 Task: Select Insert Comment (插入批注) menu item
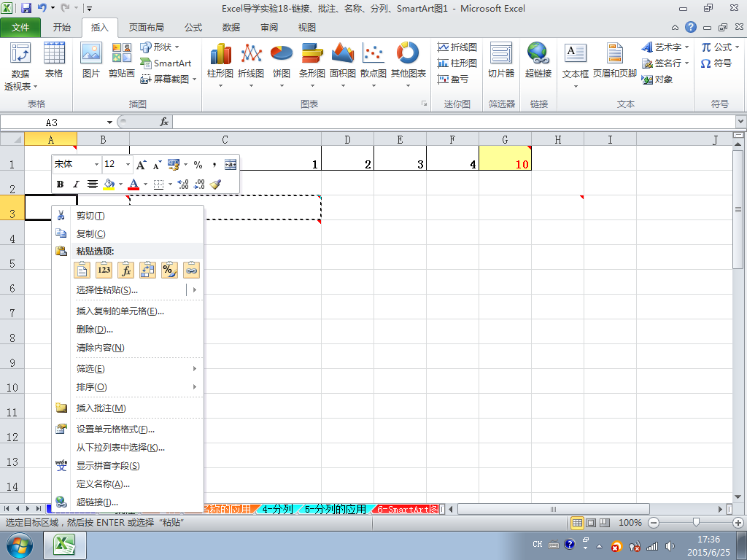tap(128, 408)
